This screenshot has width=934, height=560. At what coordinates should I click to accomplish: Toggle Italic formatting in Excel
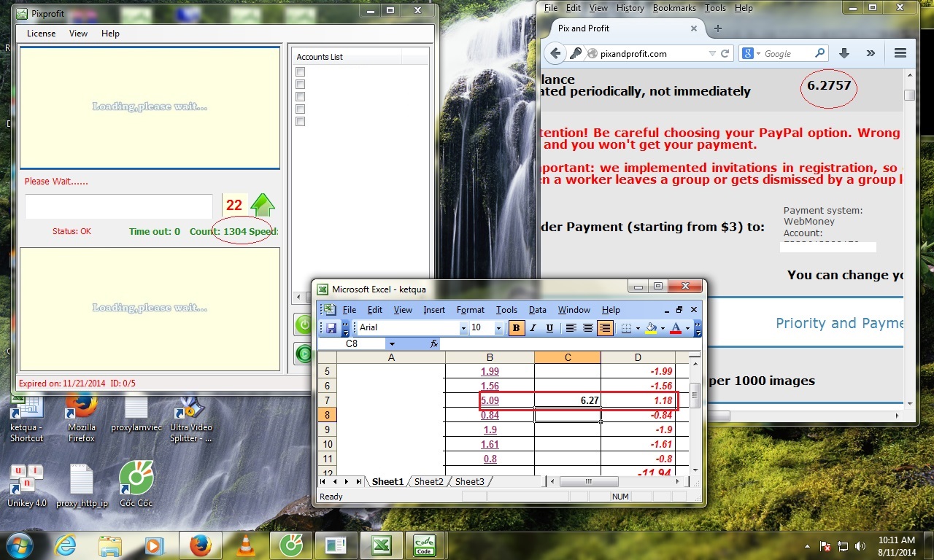[x=533, y=328]
